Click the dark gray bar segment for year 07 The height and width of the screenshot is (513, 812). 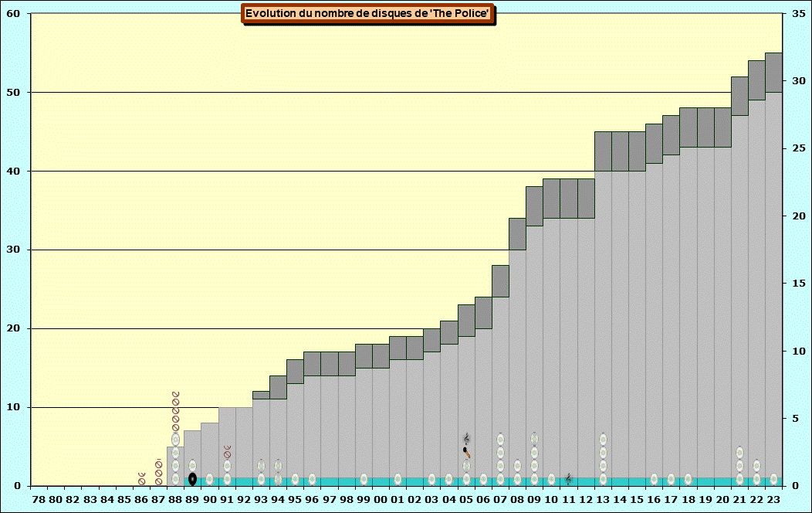[x=500, y=281]
